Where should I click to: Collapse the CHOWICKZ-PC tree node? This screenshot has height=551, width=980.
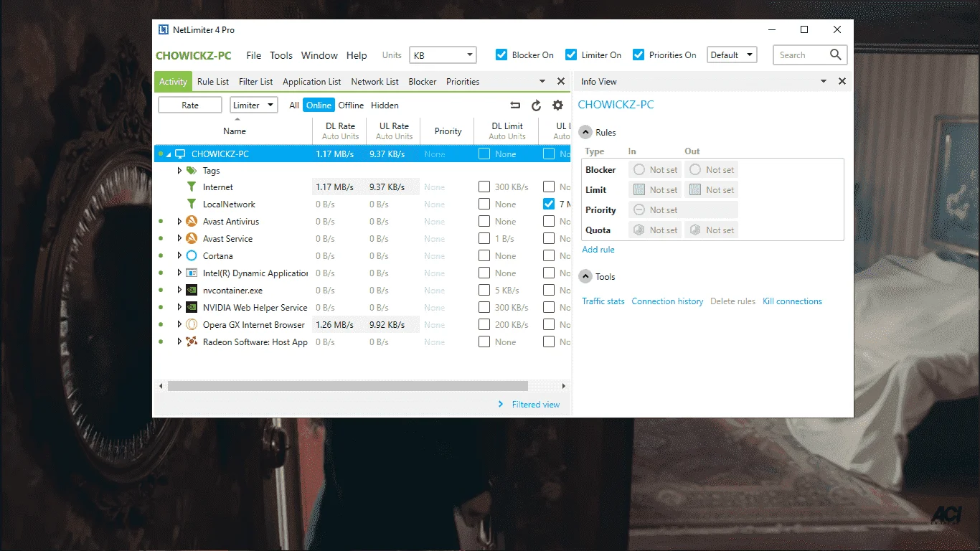point(169,154)
